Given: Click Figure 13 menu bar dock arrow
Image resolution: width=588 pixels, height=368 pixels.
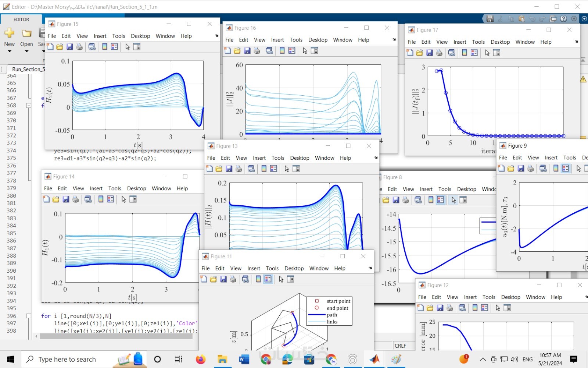Looking at the screenshot, I should [376, 158].
